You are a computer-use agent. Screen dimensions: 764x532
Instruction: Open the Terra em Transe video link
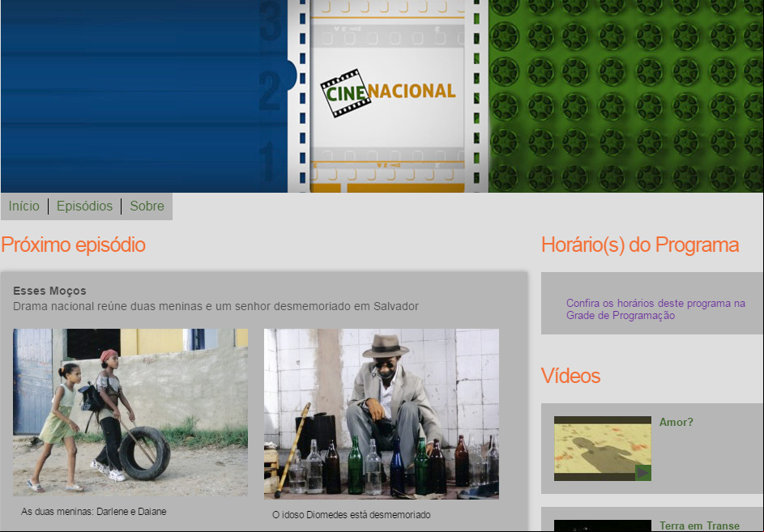[x=699, y=526]
